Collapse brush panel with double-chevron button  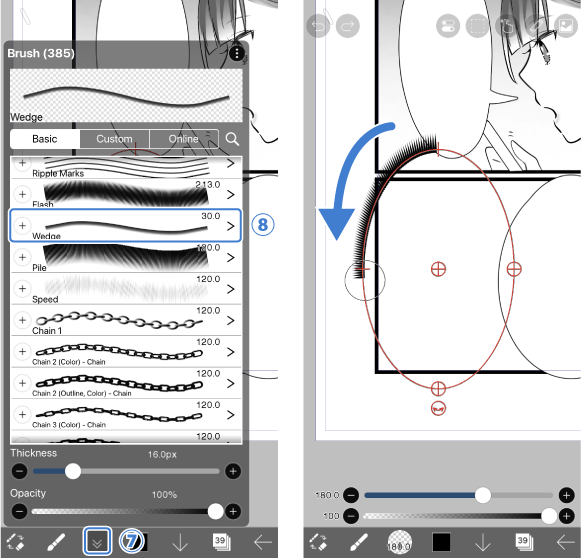[97, 542]
